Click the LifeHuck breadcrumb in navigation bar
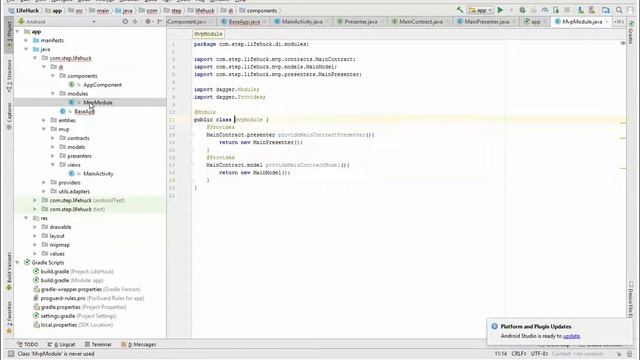 coord(24,11)
